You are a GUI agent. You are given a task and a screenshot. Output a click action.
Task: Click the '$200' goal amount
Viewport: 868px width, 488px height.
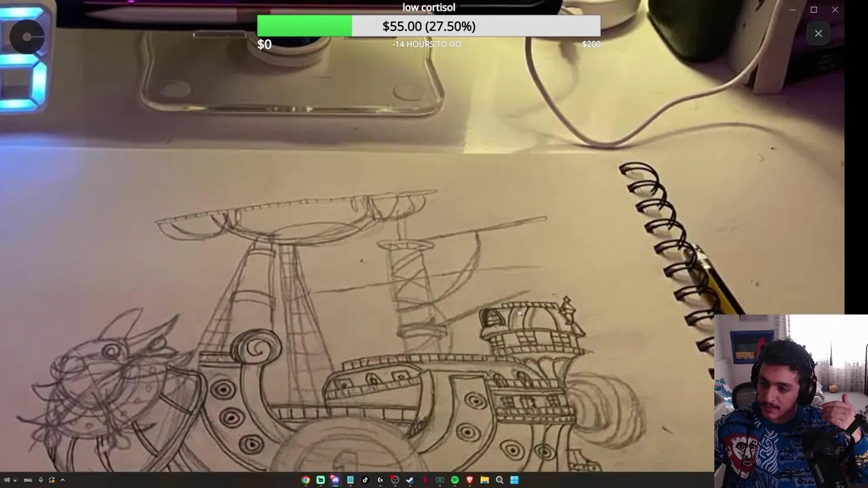591,44
